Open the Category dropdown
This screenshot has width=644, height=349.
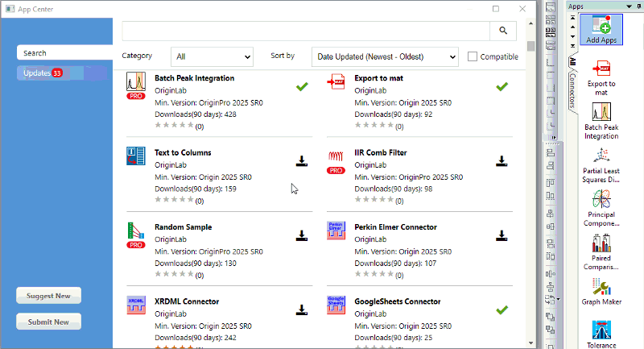[212, 56]
